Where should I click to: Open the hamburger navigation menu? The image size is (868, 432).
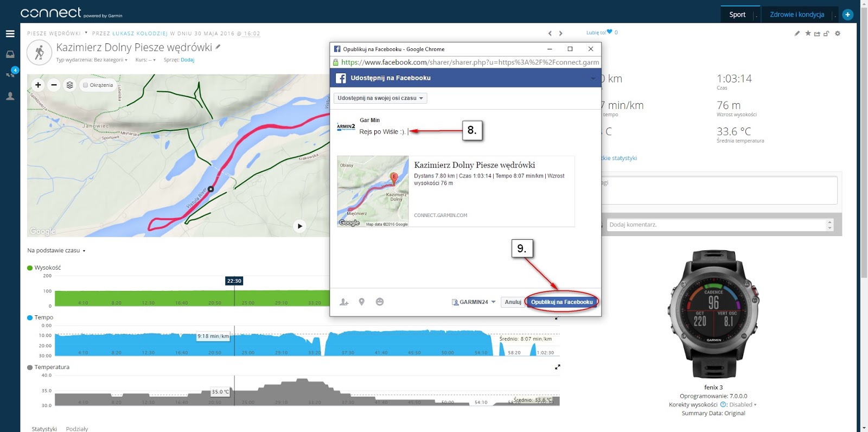(x=10, y=34)
